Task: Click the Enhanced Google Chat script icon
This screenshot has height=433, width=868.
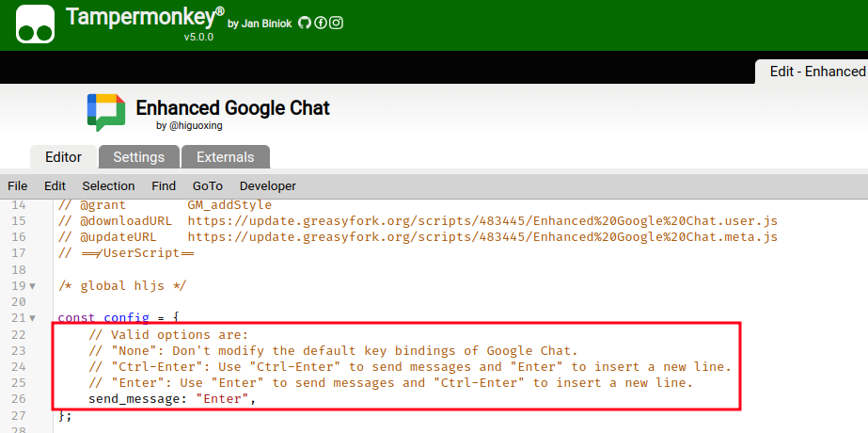Action: pyautogui.click(x=106, y=111)
